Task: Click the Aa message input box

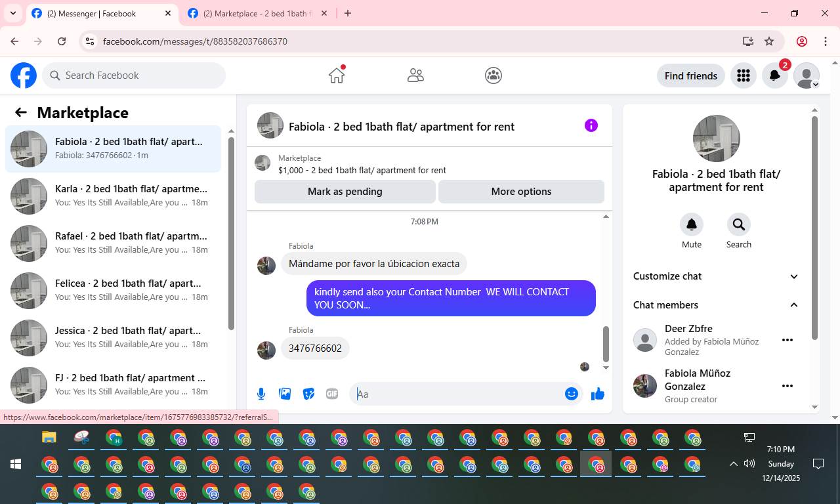Action: 458,394
